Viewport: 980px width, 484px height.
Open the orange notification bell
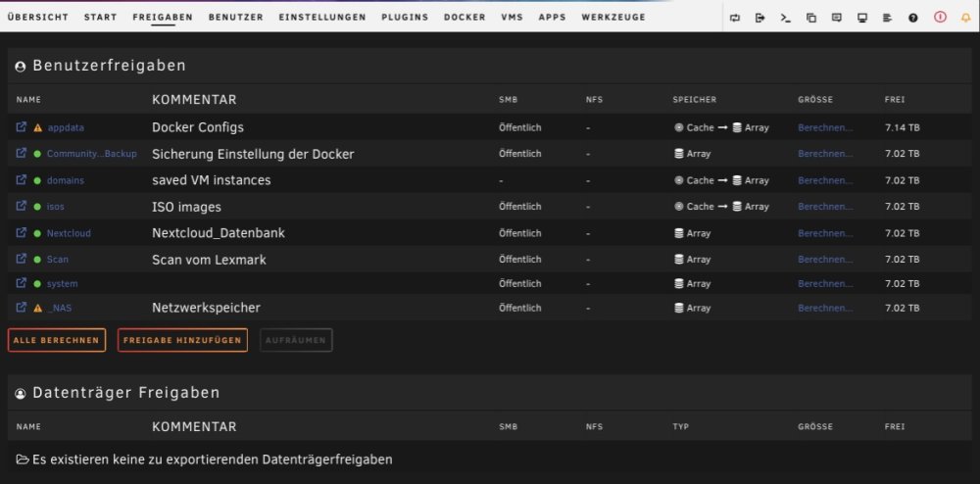coord(965,18)
